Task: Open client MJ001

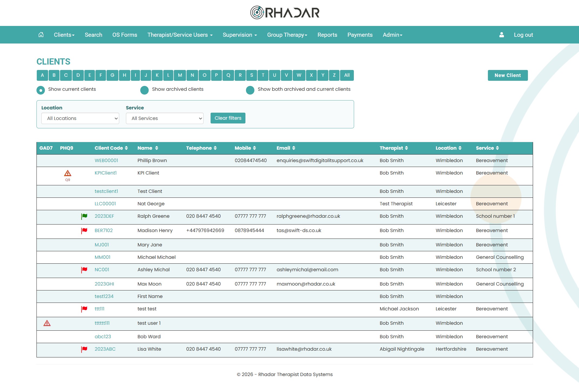Action: coord(102,245)
